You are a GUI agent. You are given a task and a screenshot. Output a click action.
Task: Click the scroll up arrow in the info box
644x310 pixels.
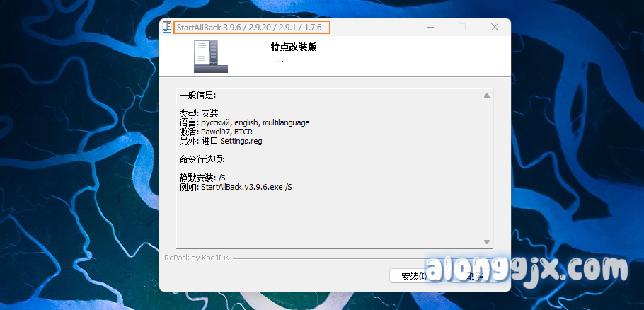pyautogui.click(x=487, y=96)
